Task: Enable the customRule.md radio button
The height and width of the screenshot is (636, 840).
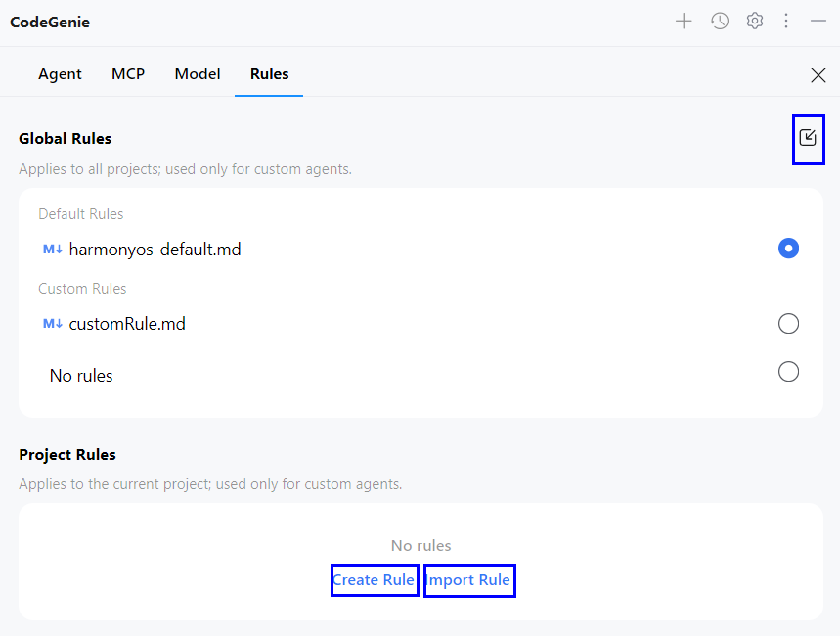Action: point(788,324)
